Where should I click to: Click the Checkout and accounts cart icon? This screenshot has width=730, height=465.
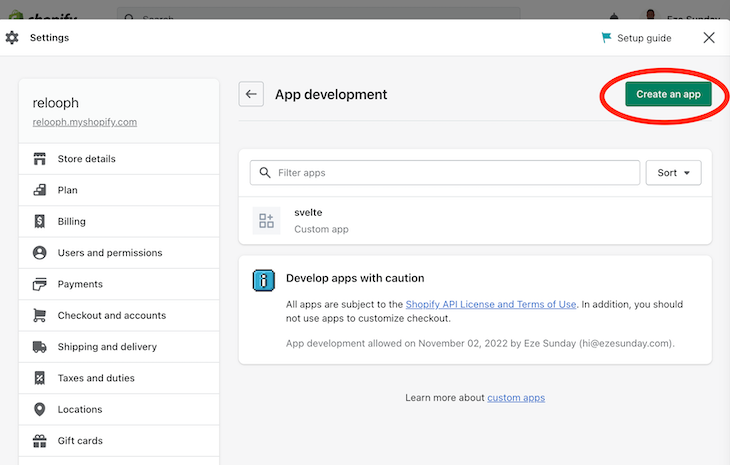tap(40, 315)
